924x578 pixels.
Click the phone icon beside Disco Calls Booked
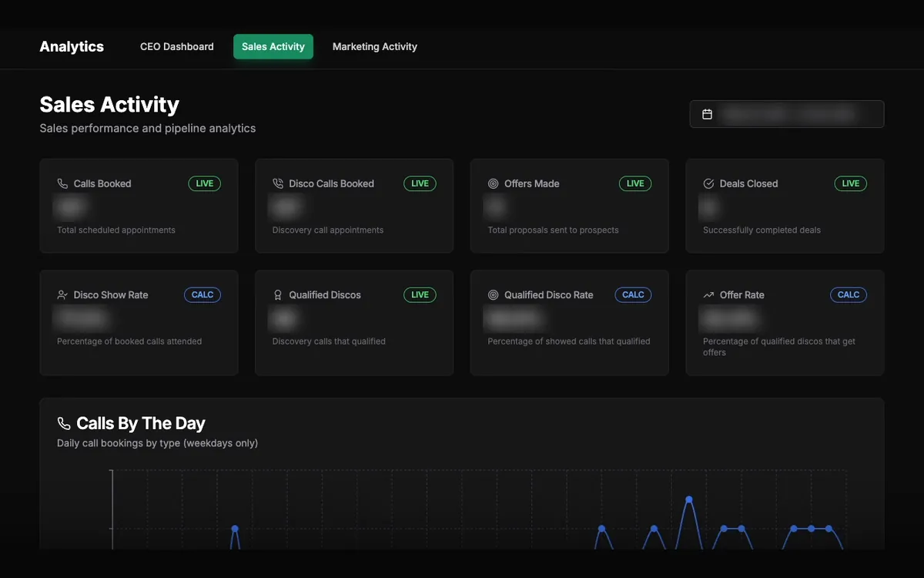(x=278, y=183)
